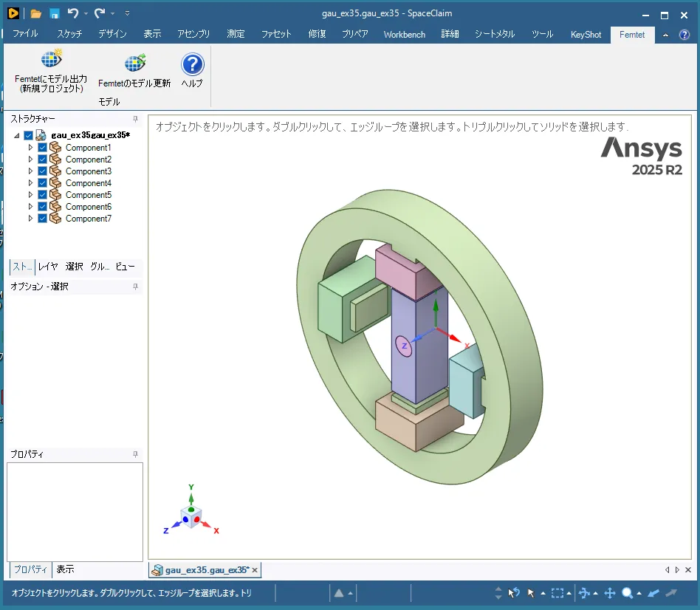700x610 pixels.
Task: Switch to the 表示 tab under the properties panel
Action: (x=65, y=569)
